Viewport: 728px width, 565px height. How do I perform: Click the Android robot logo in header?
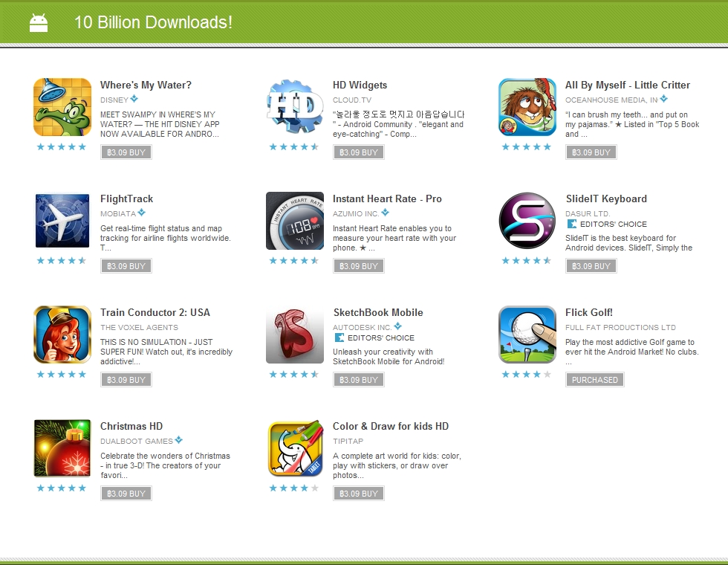[39, 23]
